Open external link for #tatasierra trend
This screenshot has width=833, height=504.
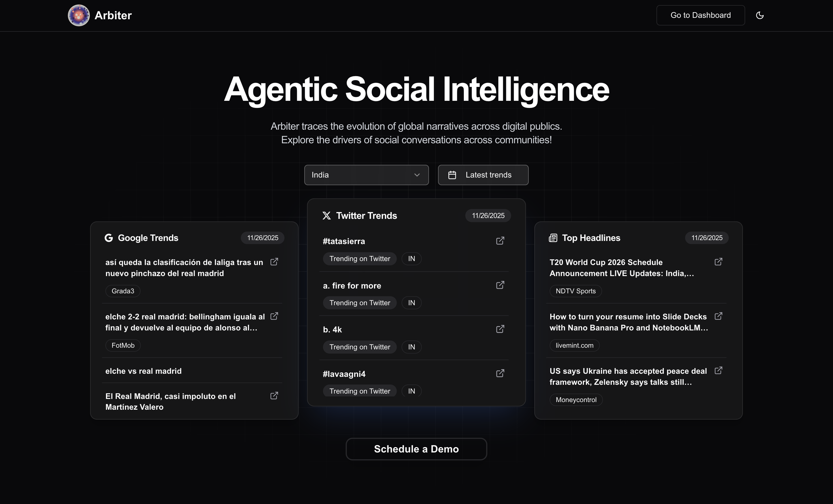click(x=500, y=240)
